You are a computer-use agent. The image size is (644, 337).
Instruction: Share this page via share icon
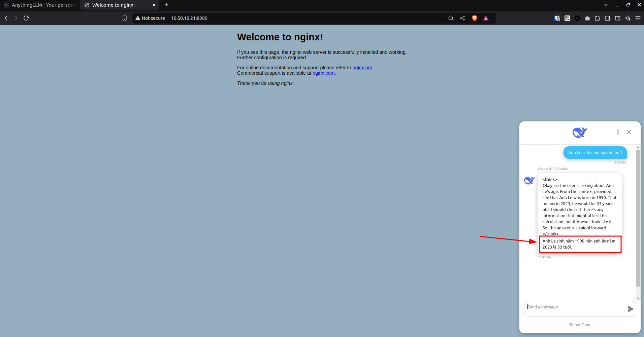462,18
